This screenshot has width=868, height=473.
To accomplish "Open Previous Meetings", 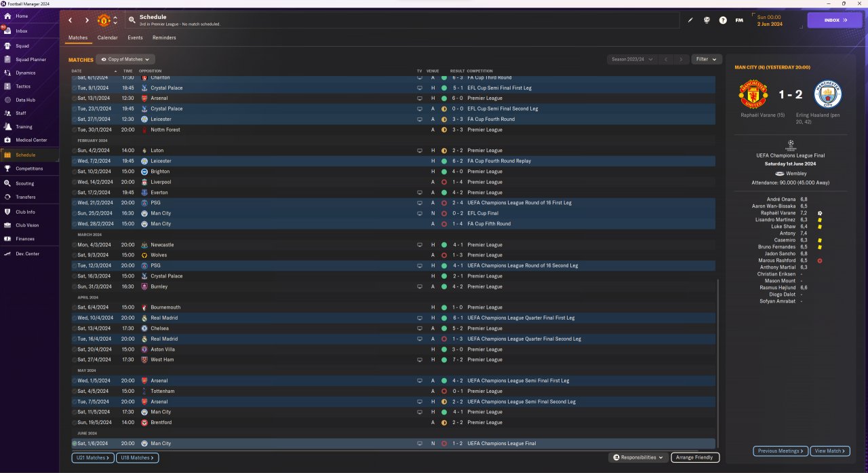I will coord(781,451).
